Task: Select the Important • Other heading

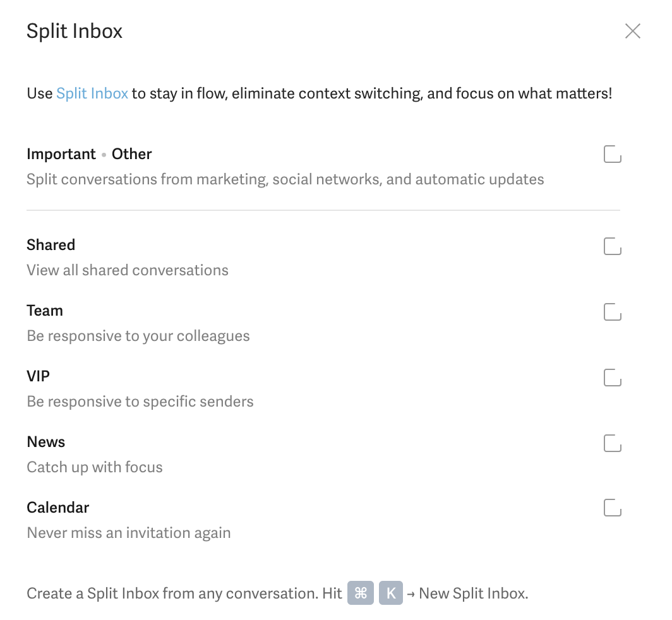Action: coord(89,154)
